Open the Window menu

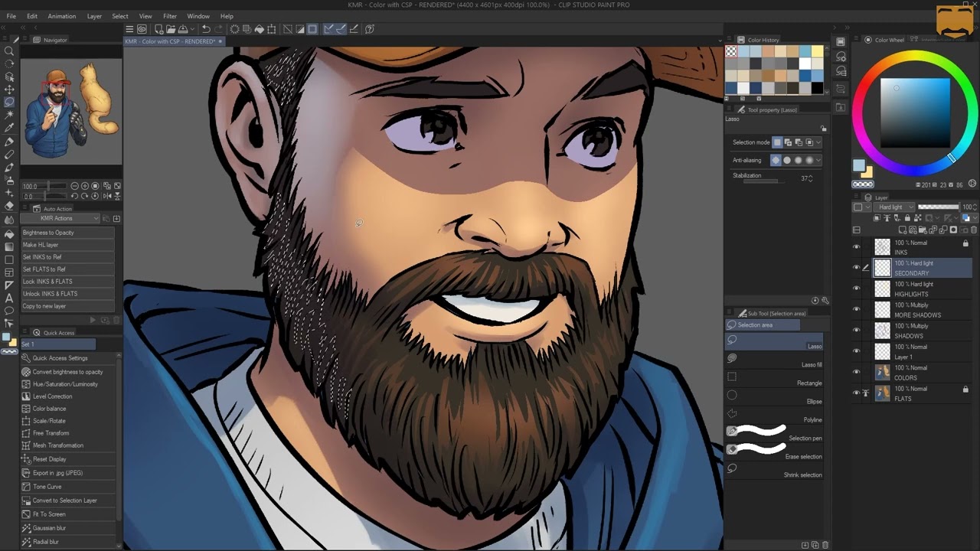point(198,16)
